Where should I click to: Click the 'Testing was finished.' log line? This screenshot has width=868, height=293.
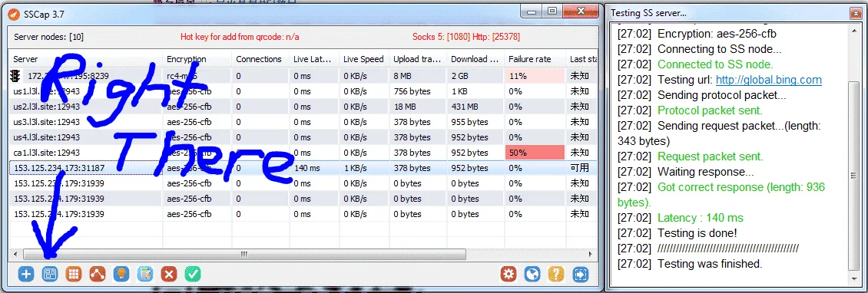tap(710, 264)
